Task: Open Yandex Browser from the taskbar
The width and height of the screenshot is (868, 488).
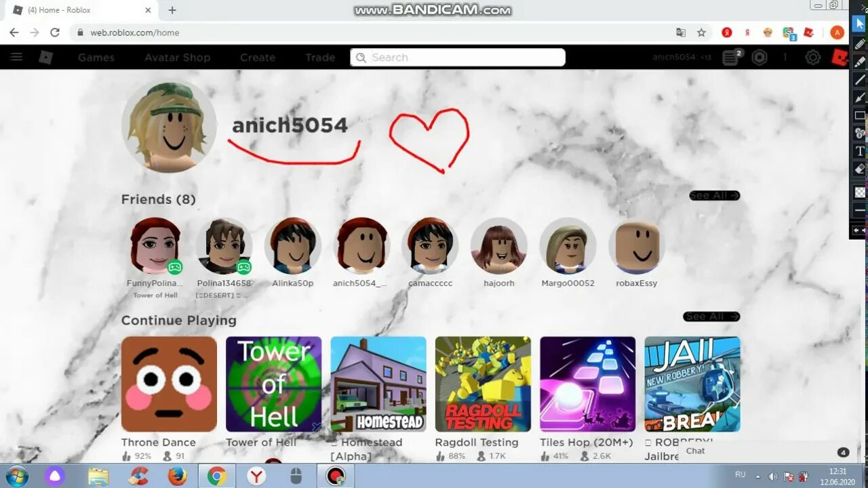Action: (256, 476)
